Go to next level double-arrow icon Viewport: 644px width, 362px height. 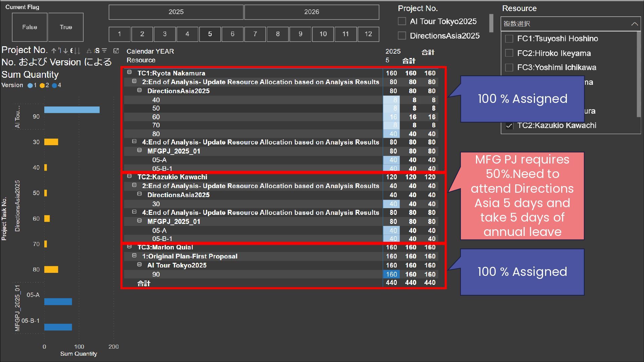(77, 51)
